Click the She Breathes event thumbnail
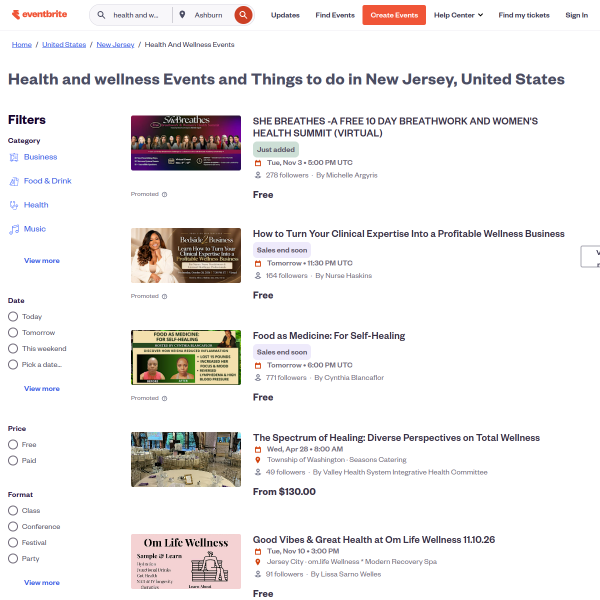The width and height of the screenshot is (600, 600). pos(186,143)
